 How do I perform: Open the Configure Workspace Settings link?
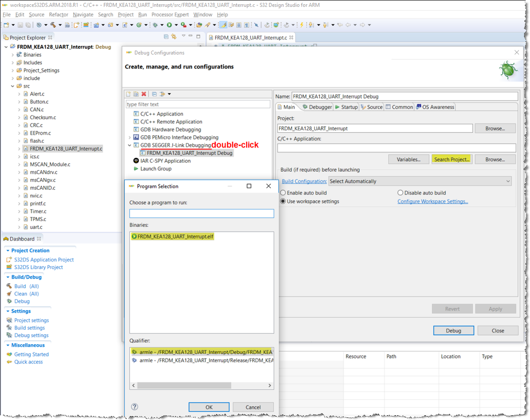433,202
